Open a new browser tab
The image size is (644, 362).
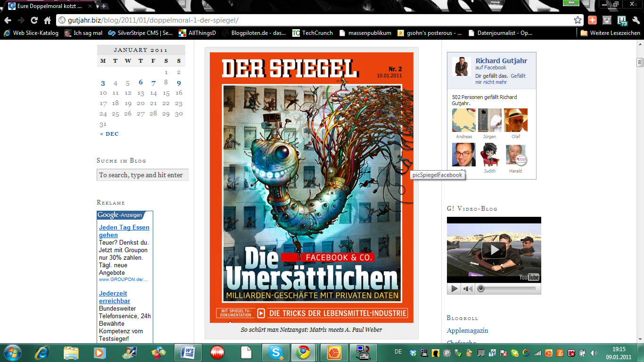[104, 6]
